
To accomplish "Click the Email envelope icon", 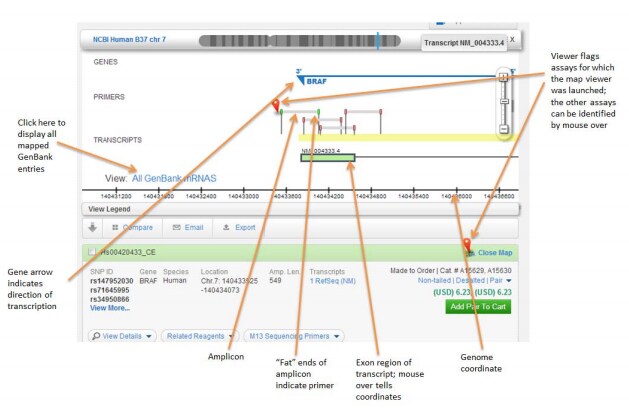I will (176, 227).
